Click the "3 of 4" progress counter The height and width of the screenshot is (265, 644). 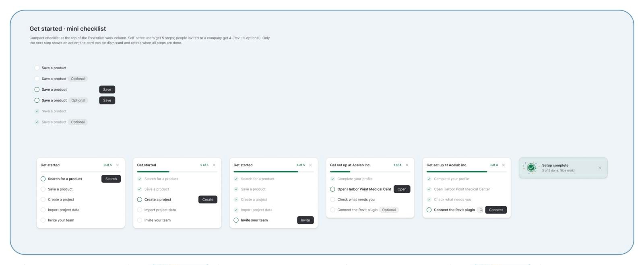(x=494, y=165)
